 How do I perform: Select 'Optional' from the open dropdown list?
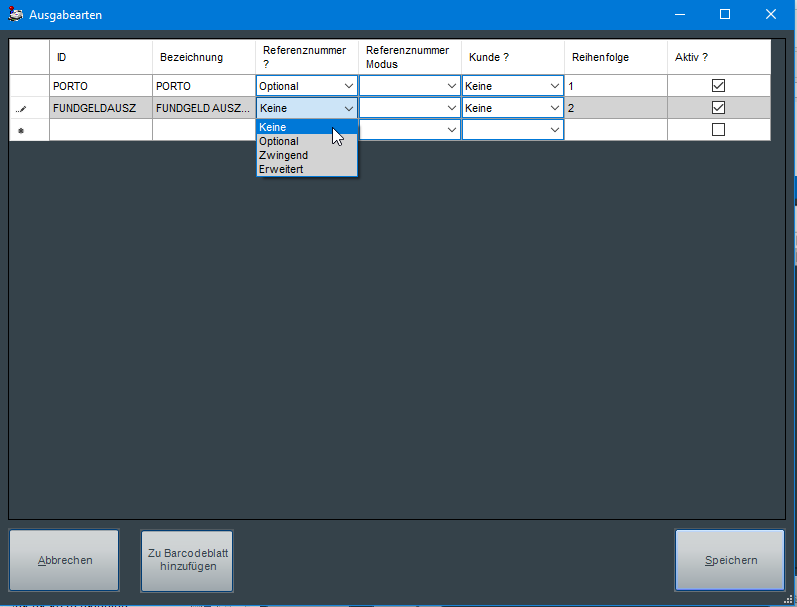279,141
